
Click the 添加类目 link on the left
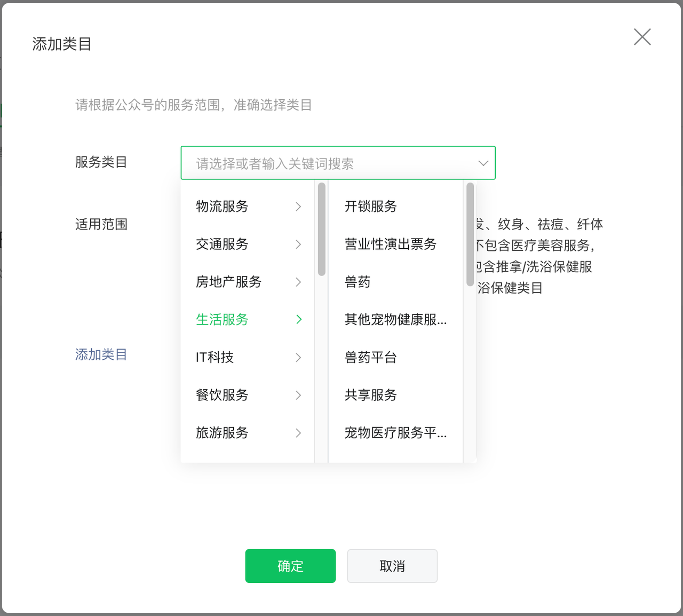(101, 354)
